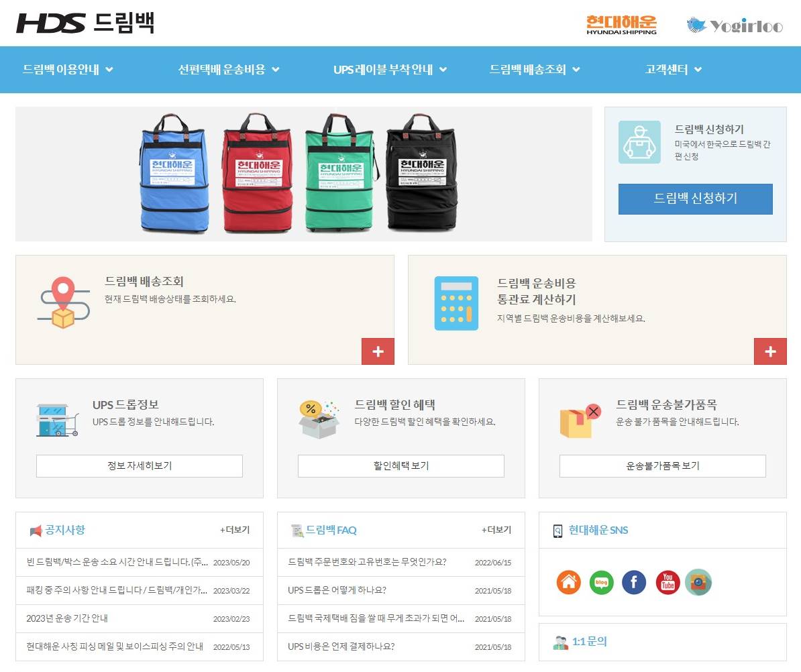The width and height of the screenshot is (801, 672).
Task: Click the courier icon beside 드림백 신청하기
Action: pos(639,142)
